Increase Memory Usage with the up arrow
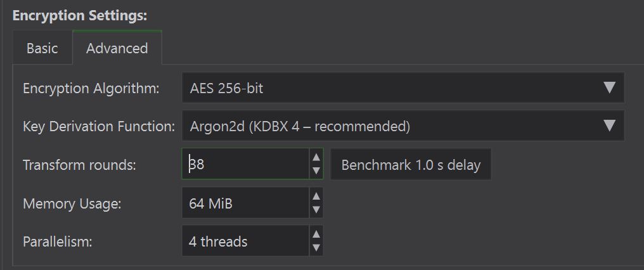 [x=316, y=196]
